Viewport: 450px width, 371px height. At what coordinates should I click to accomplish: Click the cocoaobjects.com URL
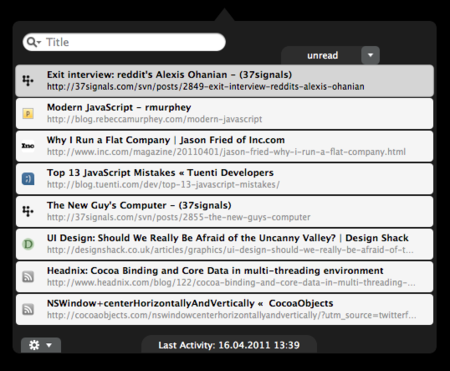231,315
